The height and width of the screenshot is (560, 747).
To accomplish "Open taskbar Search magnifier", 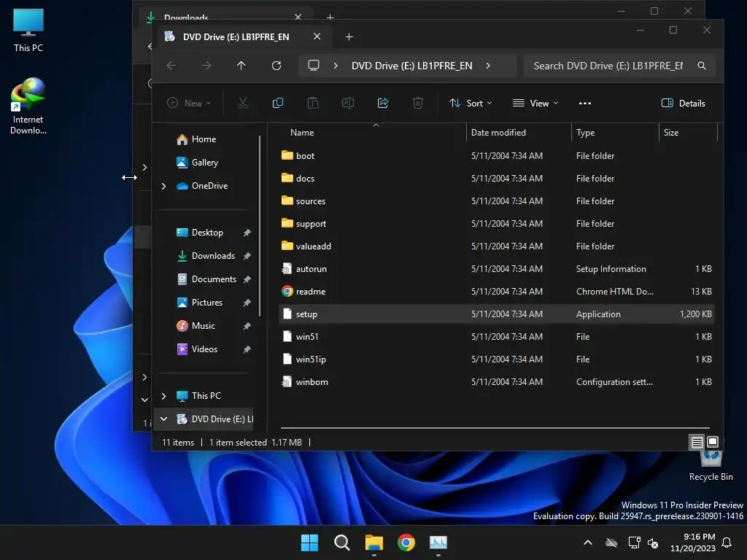I will (x=341, y=542).
